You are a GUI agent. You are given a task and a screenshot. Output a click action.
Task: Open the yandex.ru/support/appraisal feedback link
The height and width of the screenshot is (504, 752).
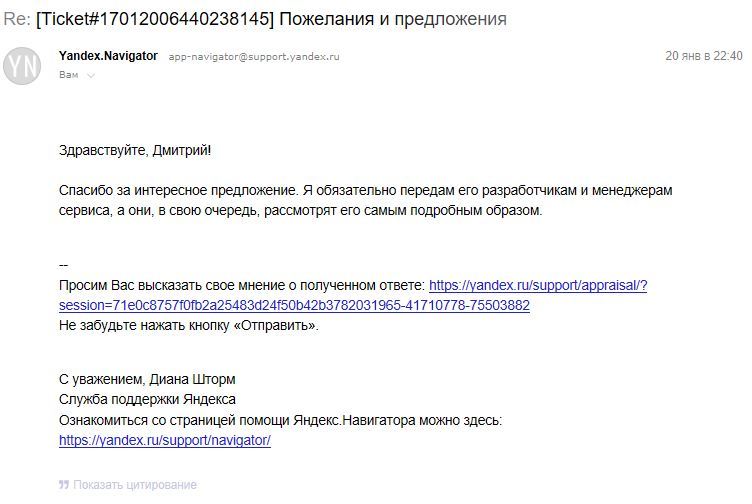pyautogui.click(x=538, y=285)
